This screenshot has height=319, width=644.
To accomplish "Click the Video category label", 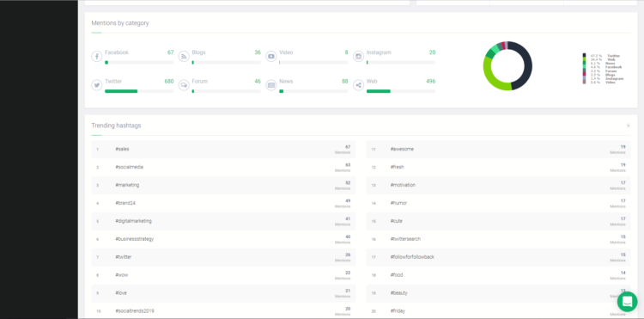I will pyautogui.click(x=286, y=52).
